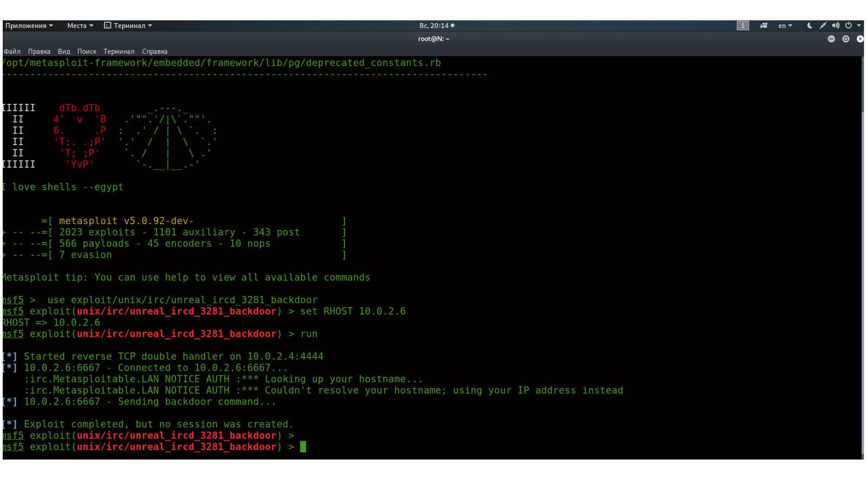Click the 'run' command text
The image size is (868, 488).
(309, 334)
